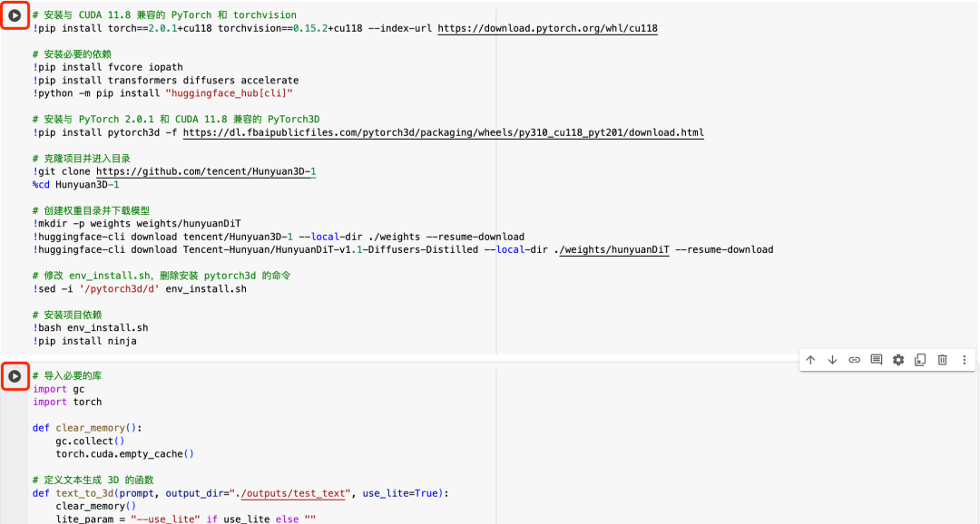980x524 pixels.
Task: Click '!pip install transformers diffusers accelerate' line
Action: (x=166, y=80)
